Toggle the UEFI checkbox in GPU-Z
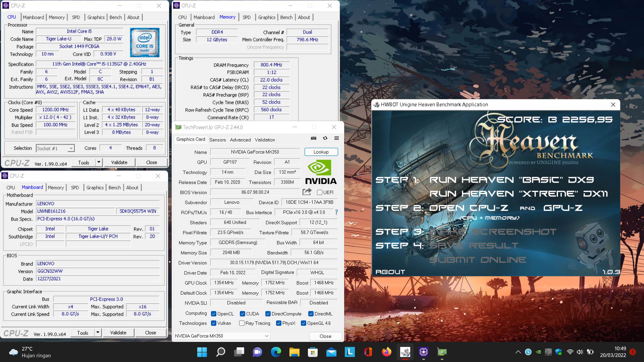The image size is (644, 362). point(320,192)
